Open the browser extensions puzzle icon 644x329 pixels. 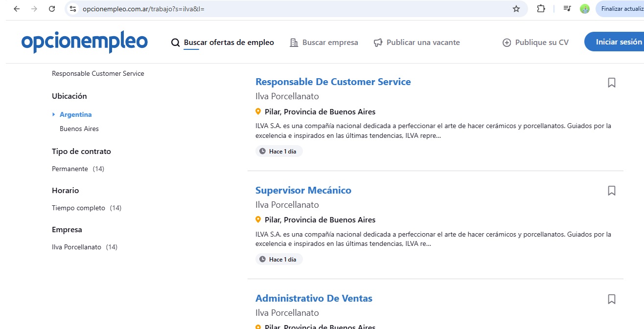541,9
